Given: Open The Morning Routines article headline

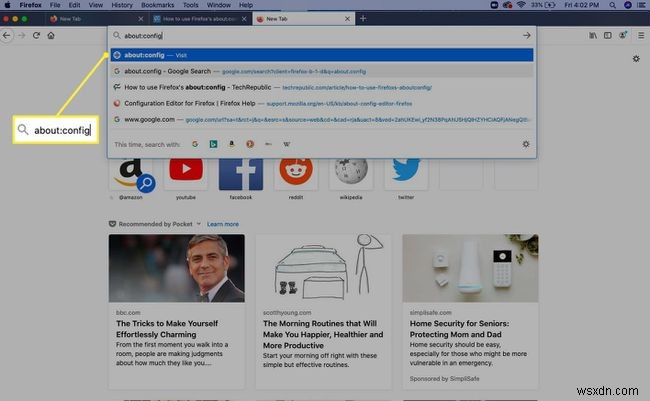Looking at the screenshot, I should [323, 334].
